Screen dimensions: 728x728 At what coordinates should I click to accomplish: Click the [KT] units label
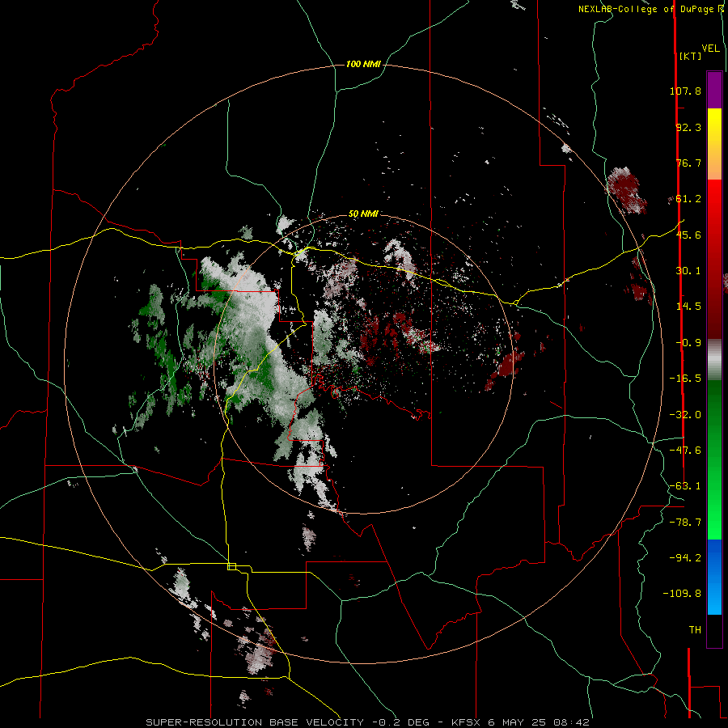point(691,56)
